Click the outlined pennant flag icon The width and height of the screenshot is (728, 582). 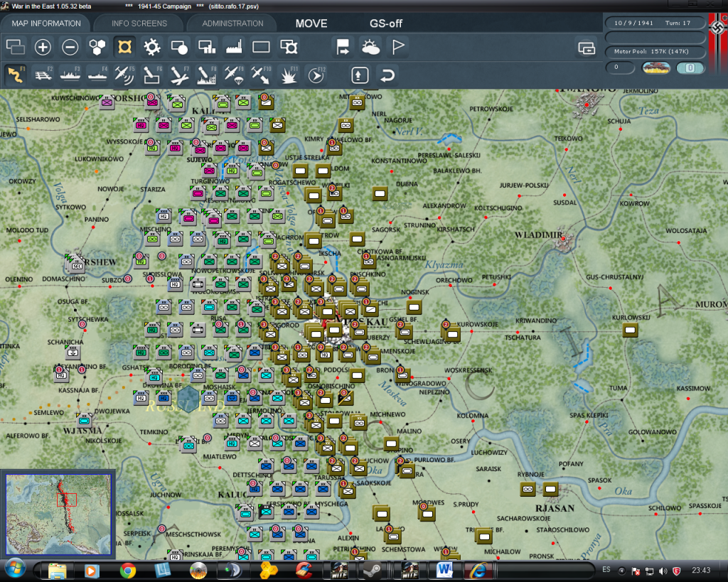point(398,47)
